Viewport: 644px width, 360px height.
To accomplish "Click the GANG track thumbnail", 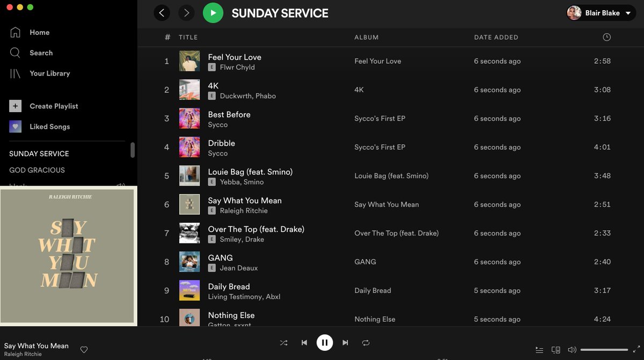I will [189, 262].
